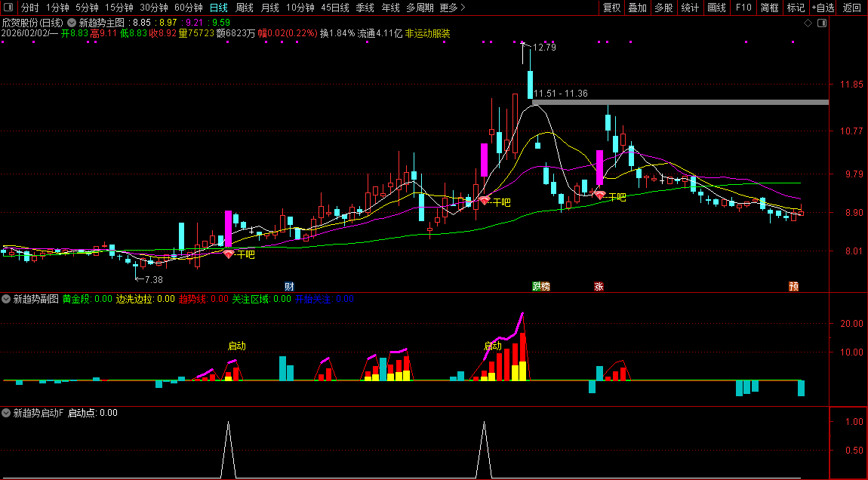Click the 黄金段: 0.00 indicator value
The image size is (868, 480).
87,299
